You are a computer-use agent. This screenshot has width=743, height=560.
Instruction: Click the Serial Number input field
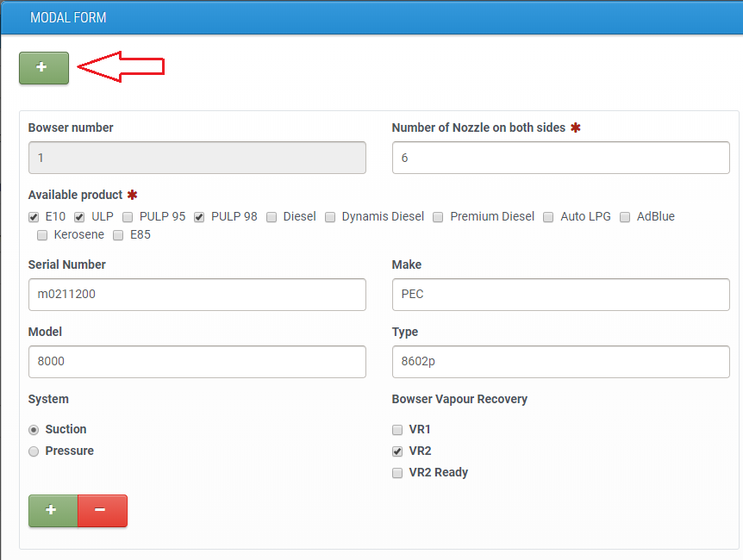(197, 295)
